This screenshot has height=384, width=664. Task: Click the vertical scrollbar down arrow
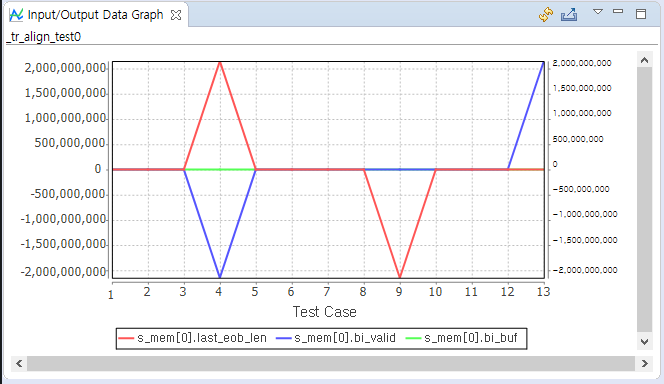[x=645, y=342]
